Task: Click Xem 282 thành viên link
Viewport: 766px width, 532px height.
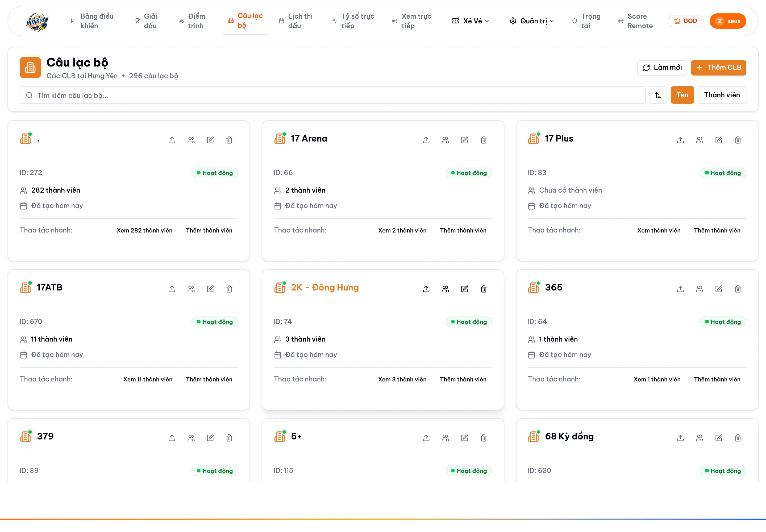Action: (x=144, y=230)
